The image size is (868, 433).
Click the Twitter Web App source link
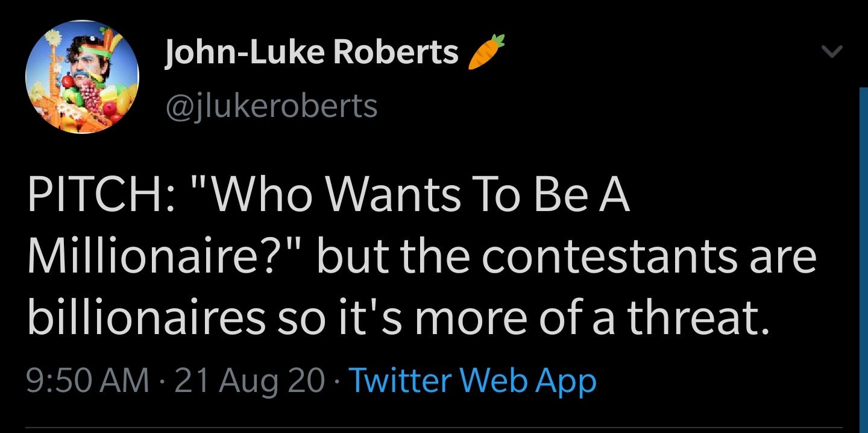[473, 381]
